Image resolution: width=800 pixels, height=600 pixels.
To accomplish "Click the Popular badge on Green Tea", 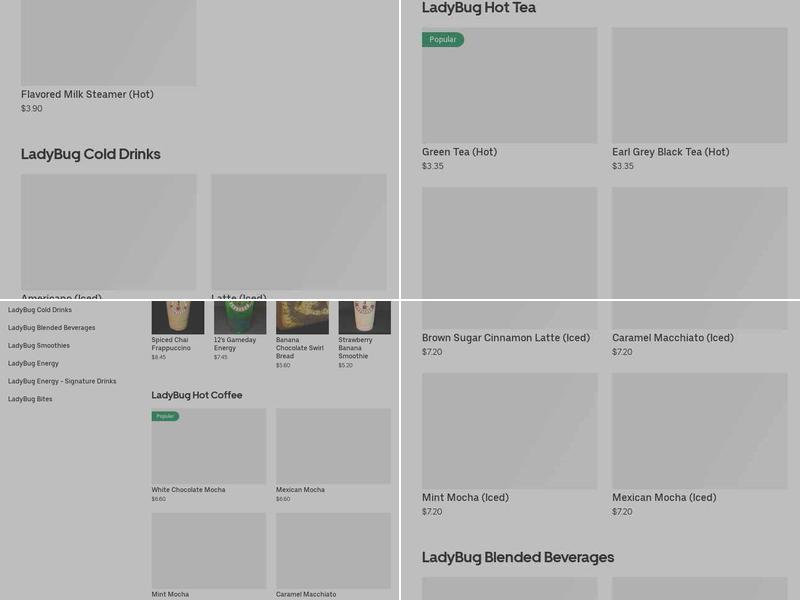I will (443, 40).
